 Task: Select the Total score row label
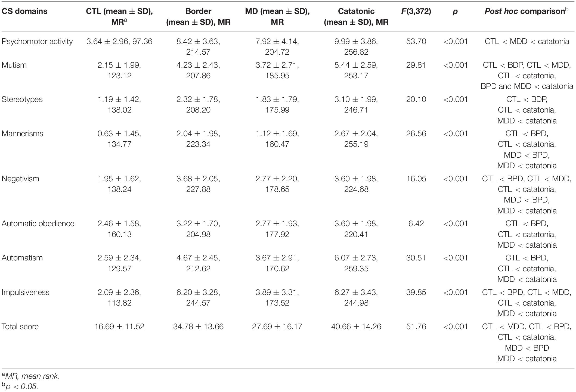click(x=20, y=327)
